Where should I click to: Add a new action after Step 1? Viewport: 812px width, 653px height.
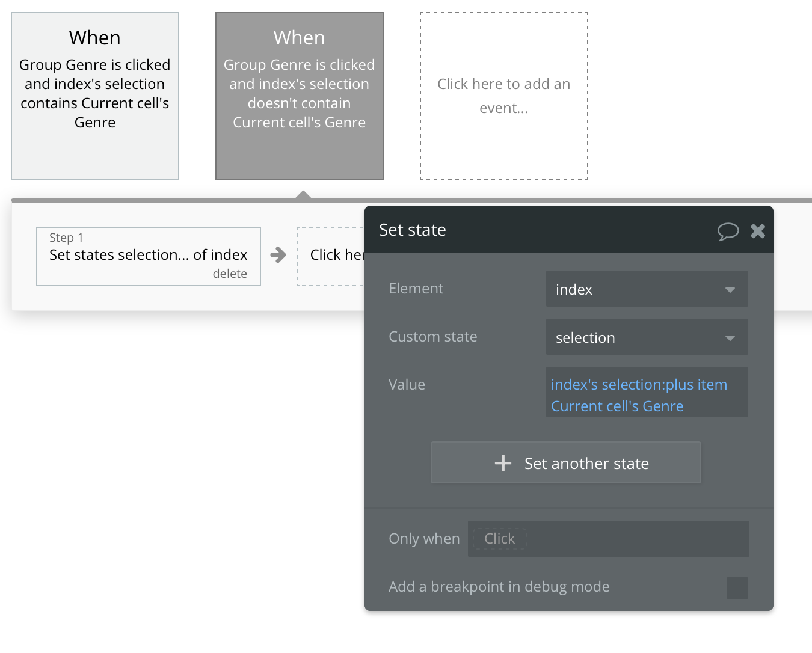(332, 255)
